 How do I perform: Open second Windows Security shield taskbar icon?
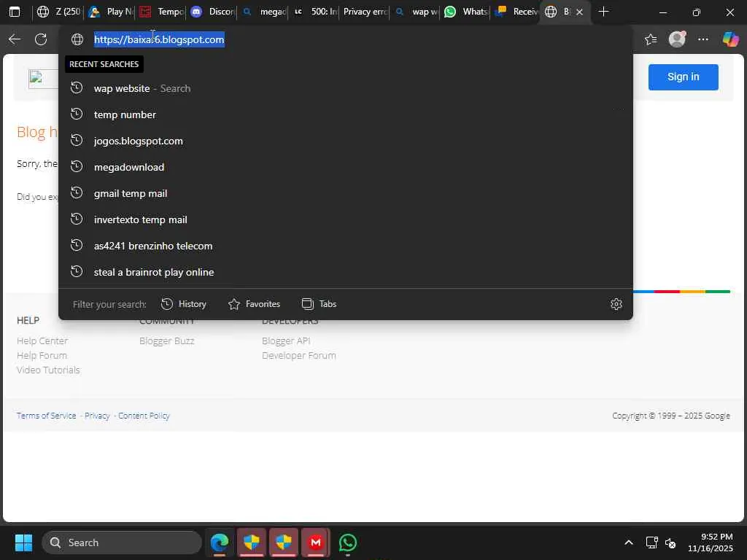(x=284, y=542)
